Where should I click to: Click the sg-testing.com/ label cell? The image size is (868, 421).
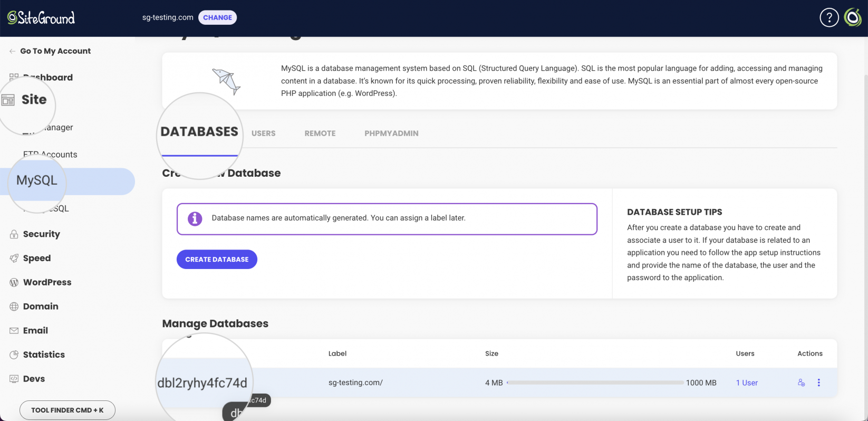click(355, 383)
